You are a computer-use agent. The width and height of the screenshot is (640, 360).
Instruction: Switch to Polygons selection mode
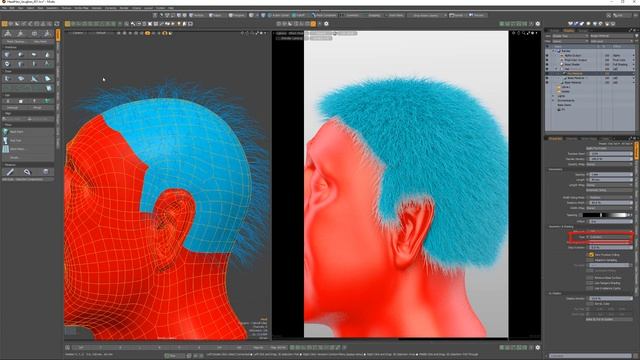(x=236, y=15)
